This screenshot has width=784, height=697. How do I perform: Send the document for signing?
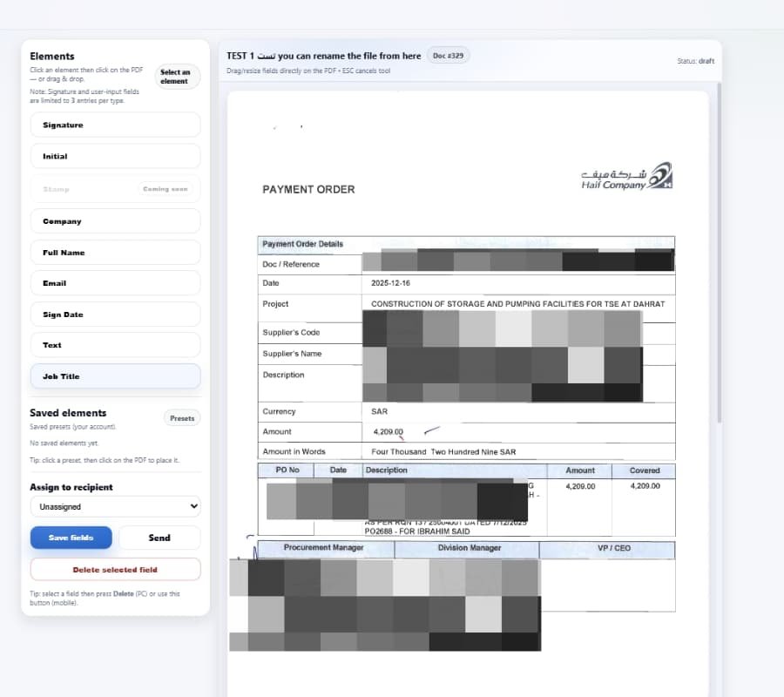coord(159,538)
